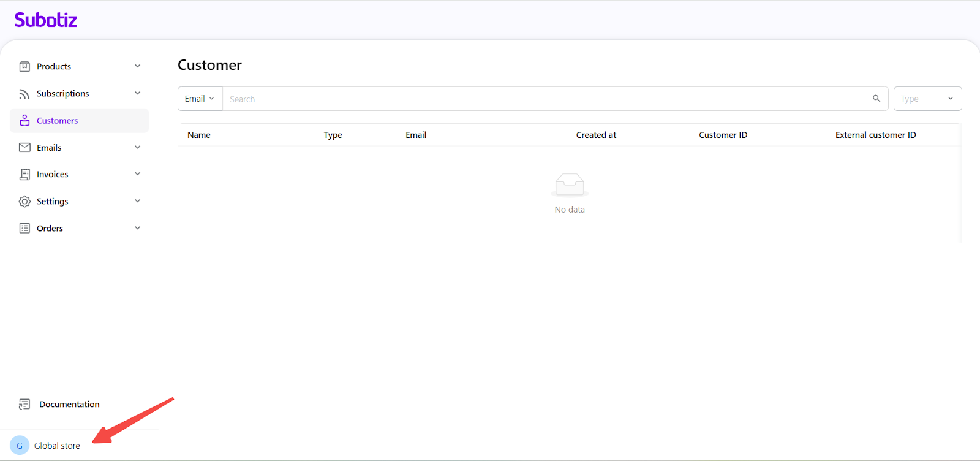Screen dimensions: 980x461
Task: Click the Subscriptions feed icon
Action: (x=24, y=94)
